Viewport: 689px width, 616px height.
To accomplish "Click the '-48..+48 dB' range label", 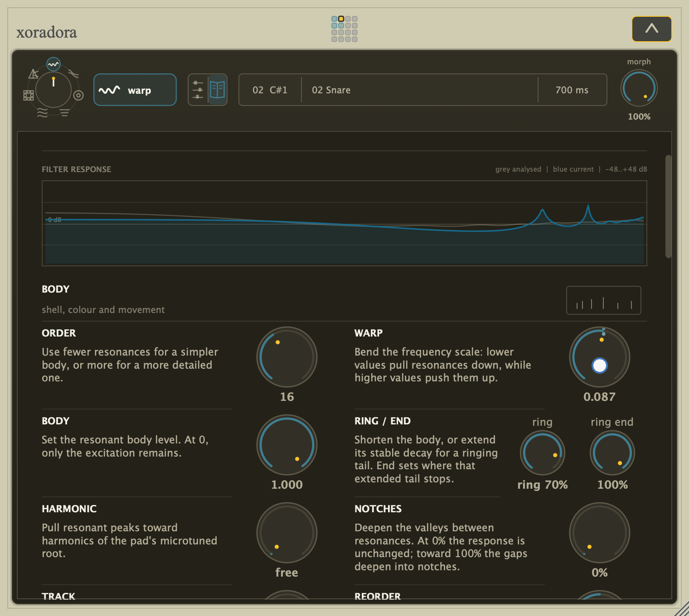I will (626, 169).
